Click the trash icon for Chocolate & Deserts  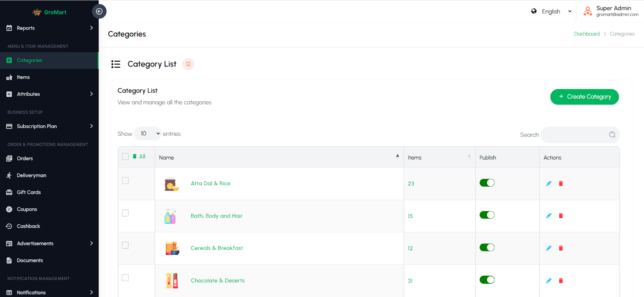click(561, 280)
